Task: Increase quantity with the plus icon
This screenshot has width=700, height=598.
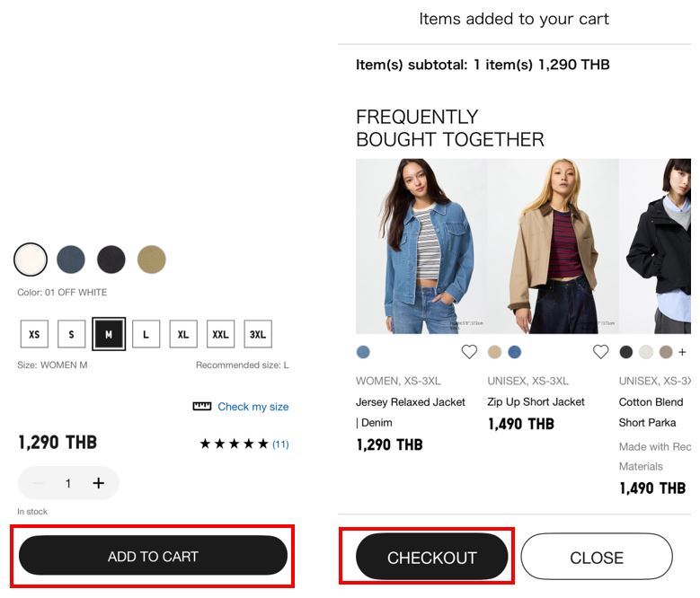Action: (98, 483)
